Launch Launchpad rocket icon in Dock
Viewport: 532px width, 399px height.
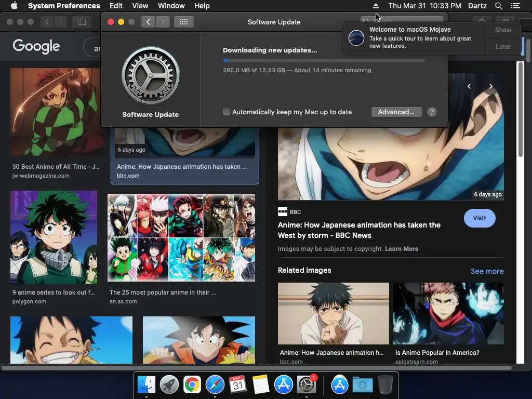coord(169,385)
